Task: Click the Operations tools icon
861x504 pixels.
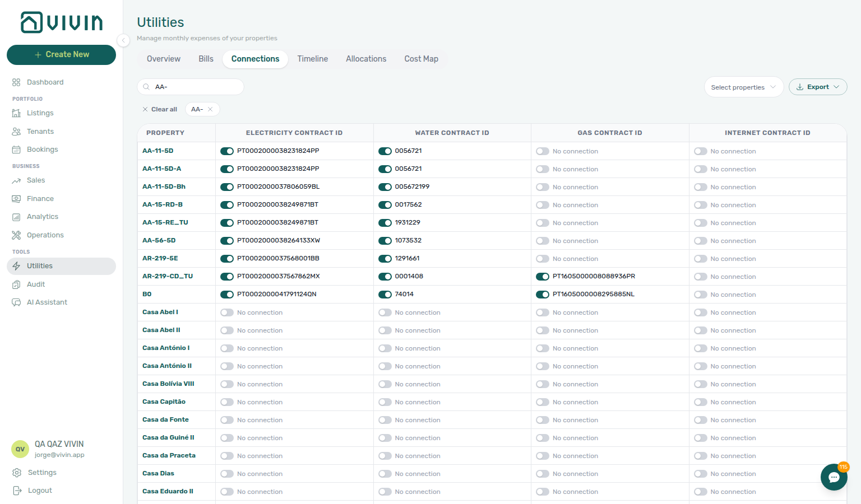Action: (x=16, y=235)
